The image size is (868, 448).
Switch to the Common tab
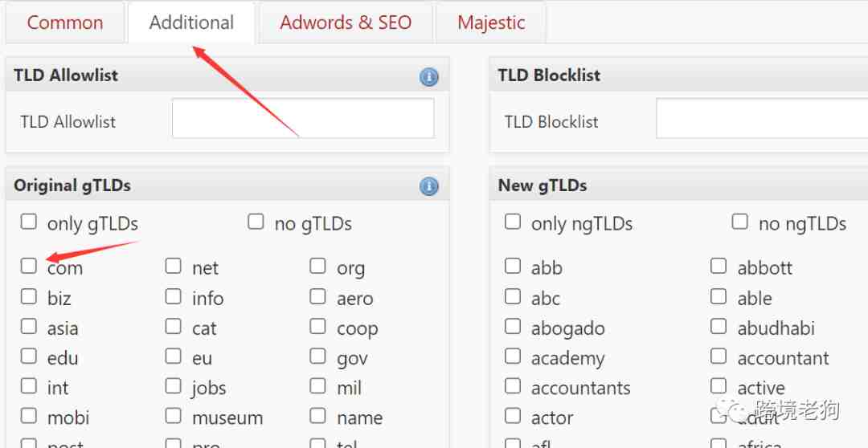click(x=65, y=22)
